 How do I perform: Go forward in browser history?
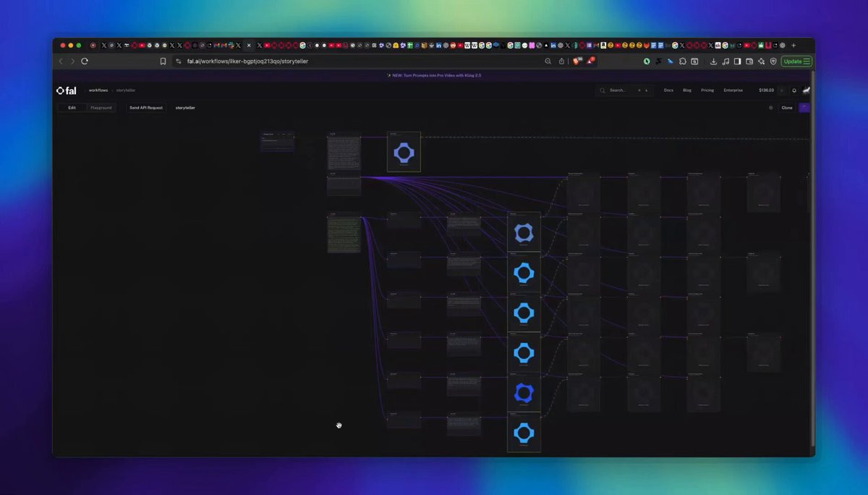72,62
